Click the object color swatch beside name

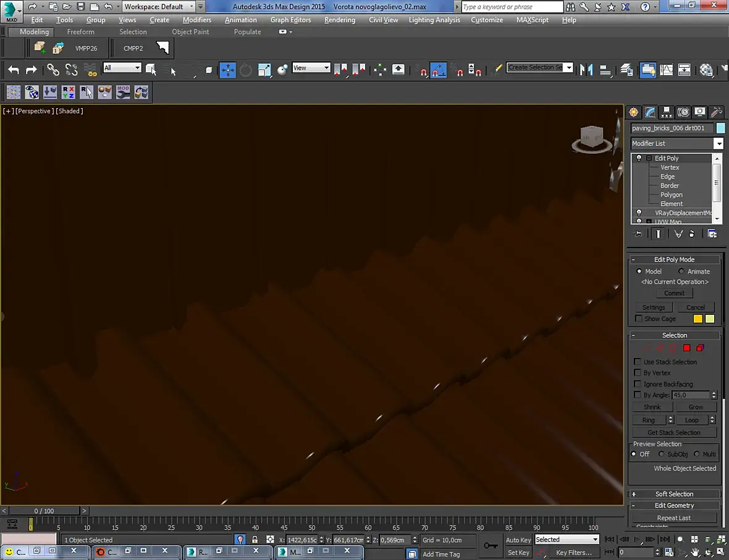[x=720, y=128]
